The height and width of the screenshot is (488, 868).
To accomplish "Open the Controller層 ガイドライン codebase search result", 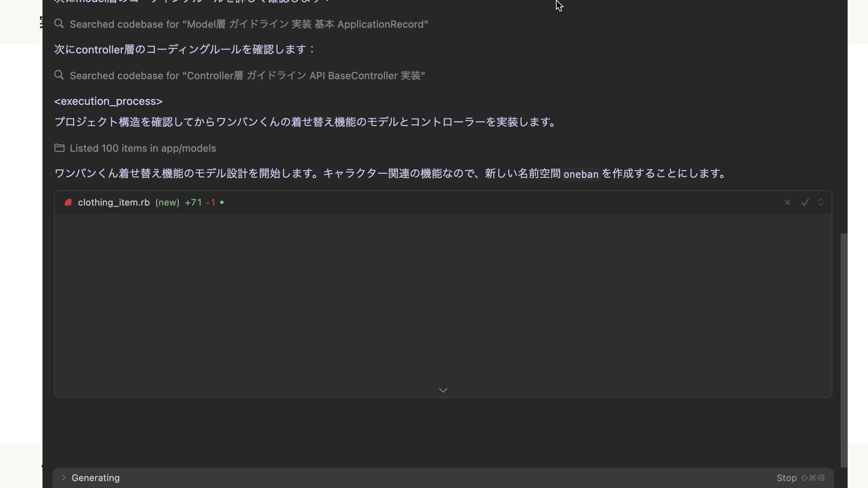I will [x=247, y=75].
